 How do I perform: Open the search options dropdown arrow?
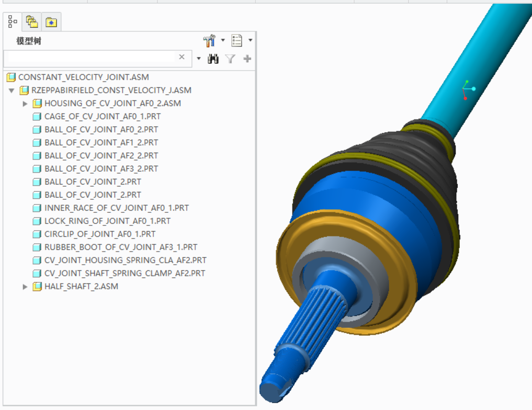pyautogui.click(x=199, y=59)
